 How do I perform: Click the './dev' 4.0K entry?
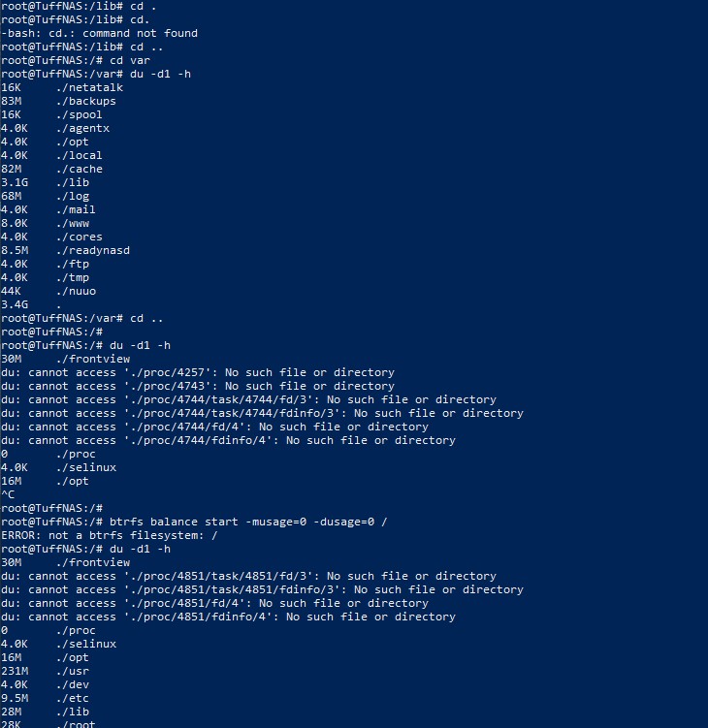[x=45, y=684]
